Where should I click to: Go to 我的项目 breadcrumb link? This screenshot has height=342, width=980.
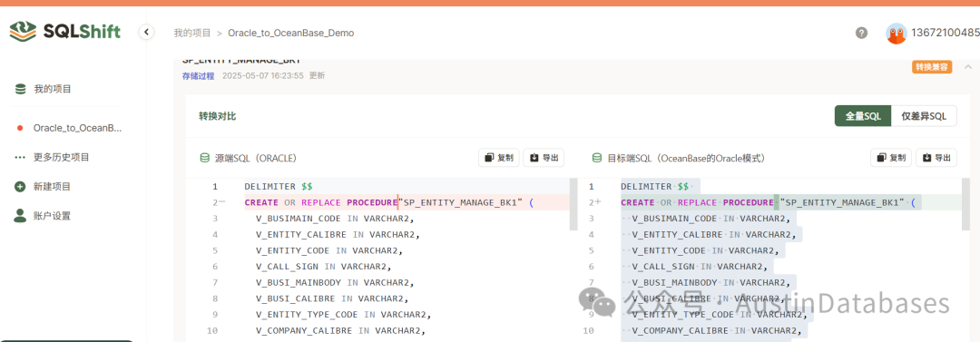click(x=191, y=34)
